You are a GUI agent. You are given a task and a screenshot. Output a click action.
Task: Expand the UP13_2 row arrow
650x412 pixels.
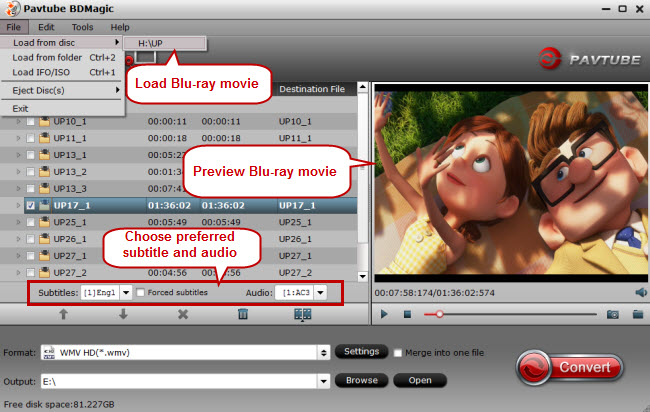click(18, 172)
